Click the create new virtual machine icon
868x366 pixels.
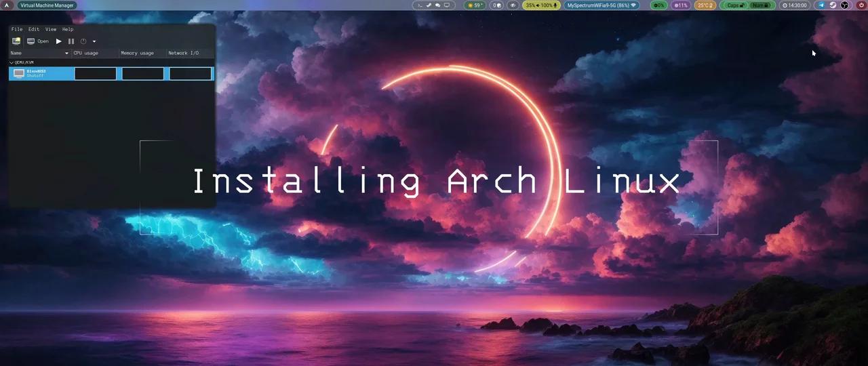[16, 41]
